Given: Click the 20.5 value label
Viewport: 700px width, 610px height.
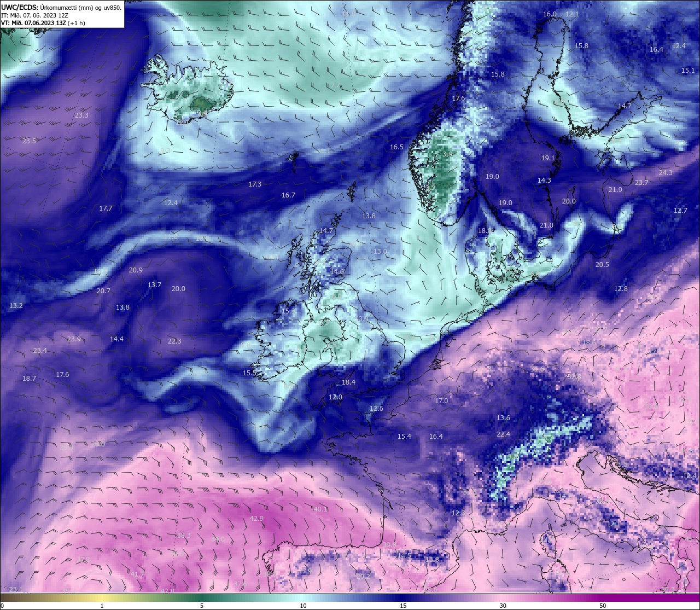Looking at the screenshot, I should [x=602, y=264].
